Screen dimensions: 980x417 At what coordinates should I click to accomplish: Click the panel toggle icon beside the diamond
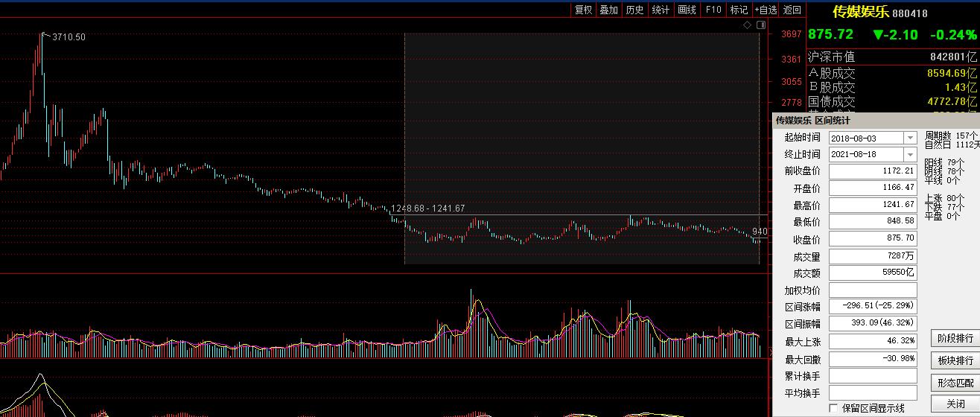pyautogui.click(x=761, y=25)
